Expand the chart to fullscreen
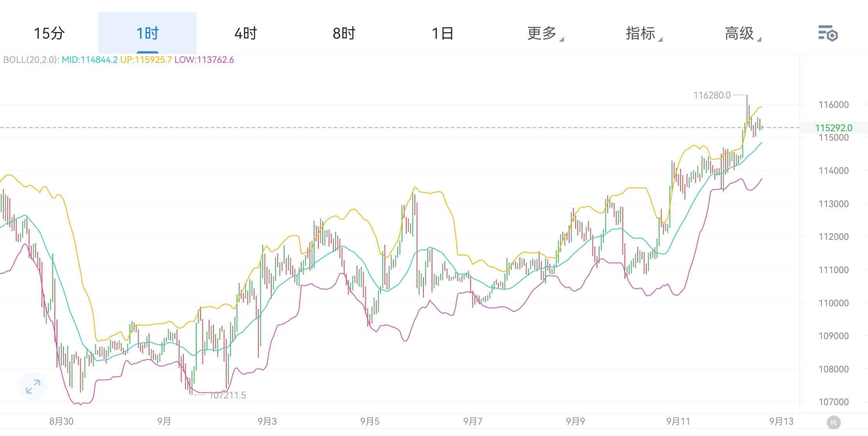 (x=33, y=386)
